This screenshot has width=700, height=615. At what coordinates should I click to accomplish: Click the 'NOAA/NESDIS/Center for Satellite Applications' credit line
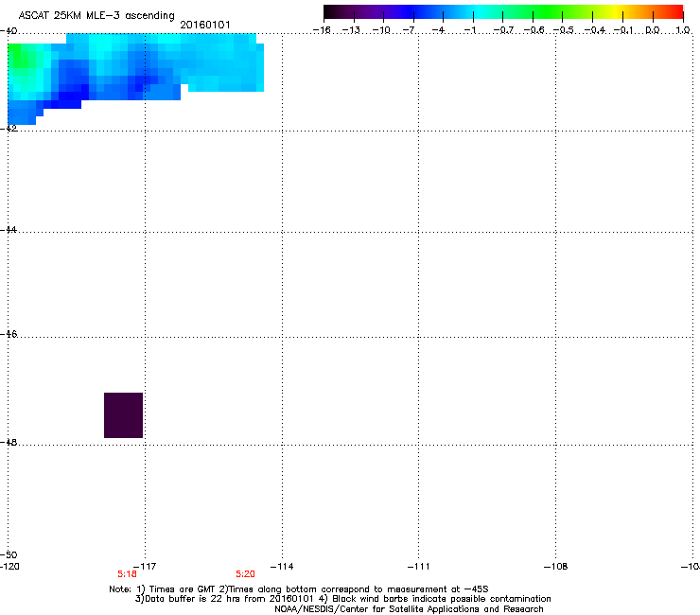(409, 609)
